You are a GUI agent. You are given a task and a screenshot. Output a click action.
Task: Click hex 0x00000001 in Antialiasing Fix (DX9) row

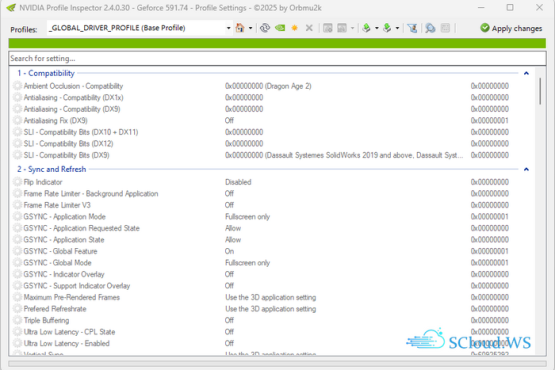[490, 120]
